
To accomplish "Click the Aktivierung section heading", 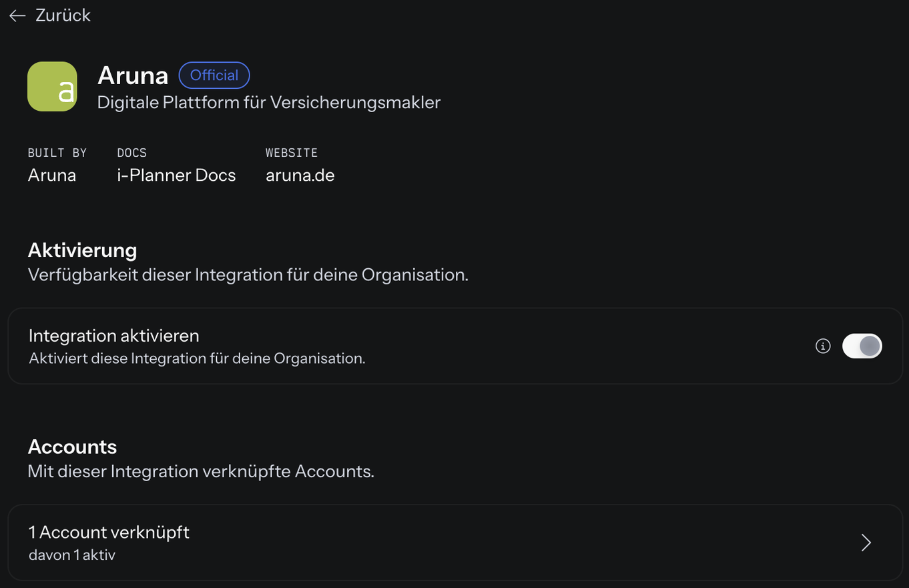I will tap(83, 250).
